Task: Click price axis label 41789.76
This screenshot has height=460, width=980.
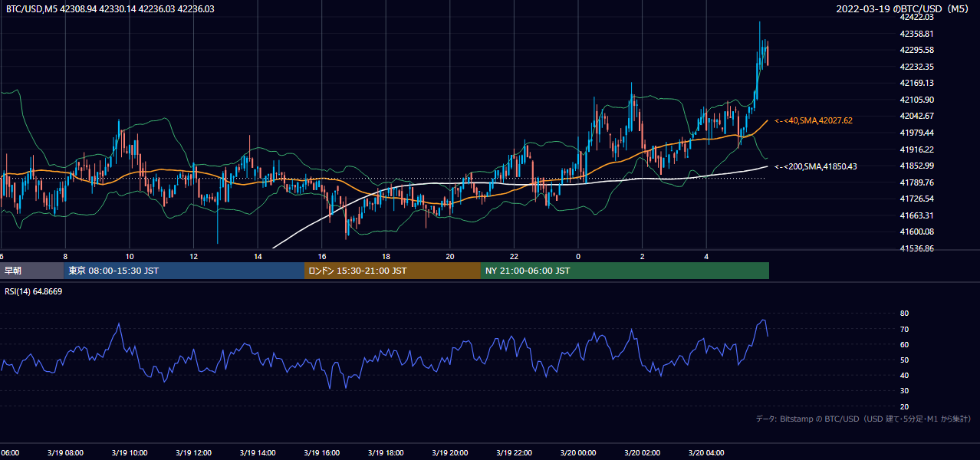Action: tap(917, 182)
